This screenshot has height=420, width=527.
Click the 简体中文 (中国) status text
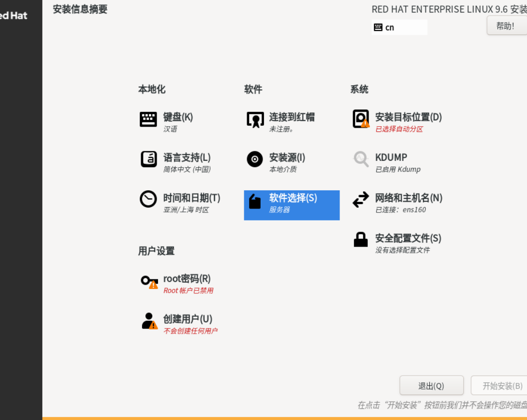pyautogui.click(x=187, y=170)
